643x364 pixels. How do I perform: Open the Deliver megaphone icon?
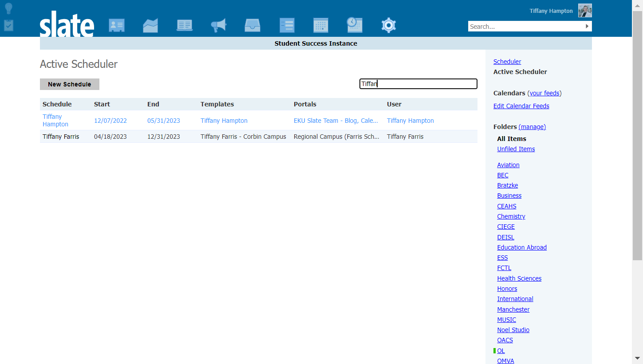(x=219, y=25)
